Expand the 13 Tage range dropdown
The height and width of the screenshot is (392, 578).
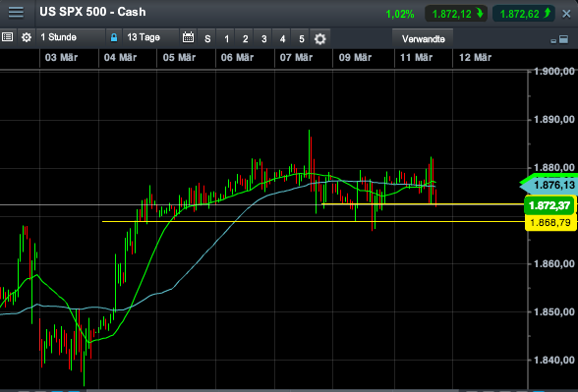[x=151, y=37]
